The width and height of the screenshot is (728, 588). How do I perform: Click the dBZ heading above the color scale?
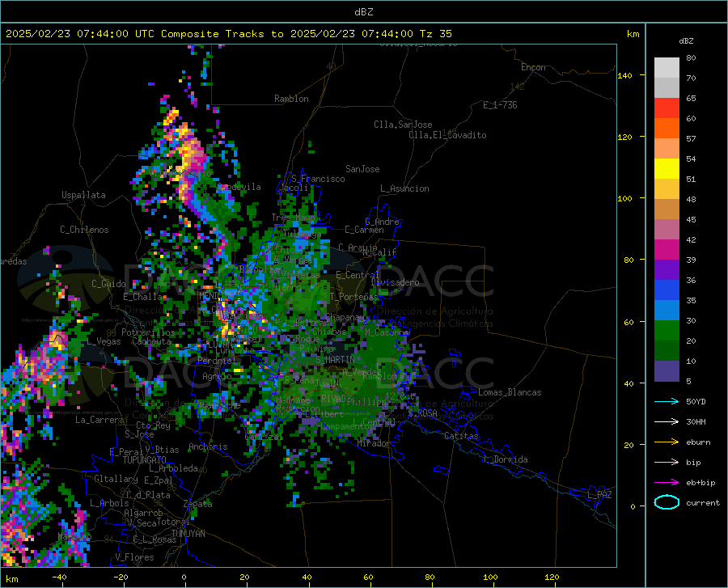point(686,40)
